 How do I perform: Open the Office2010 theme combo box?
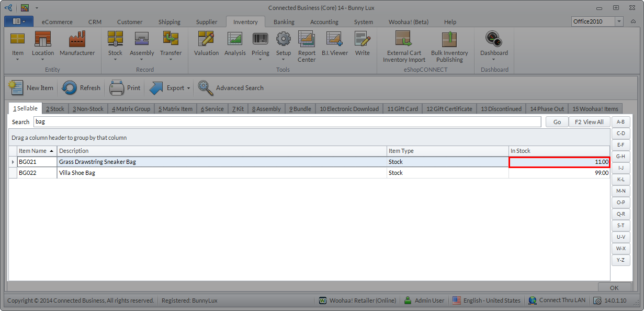click(x=619, y=21)
